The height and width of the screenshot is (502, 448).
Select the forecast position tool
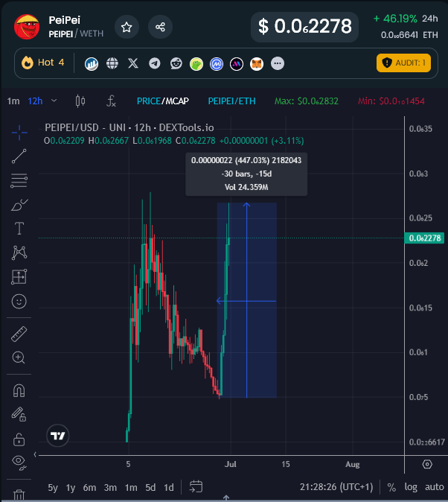pyautogui.click(x=19, y=277)
